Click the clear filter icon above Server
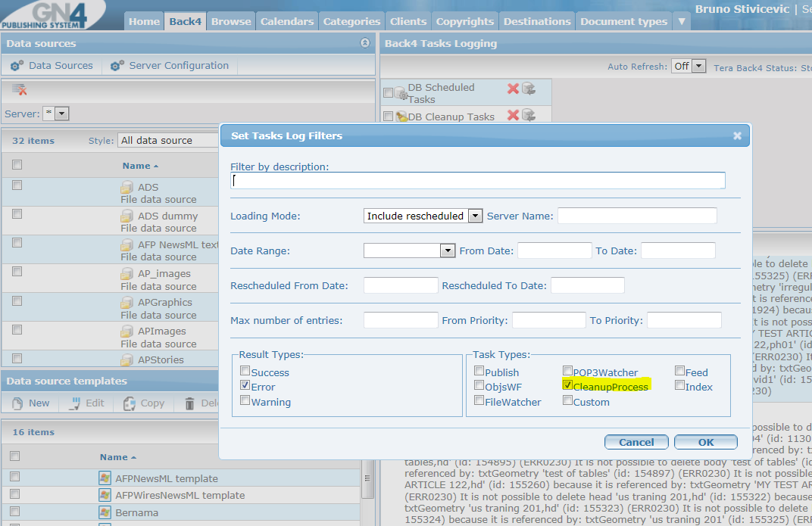The image size is (812, 526). coord(19,89)
